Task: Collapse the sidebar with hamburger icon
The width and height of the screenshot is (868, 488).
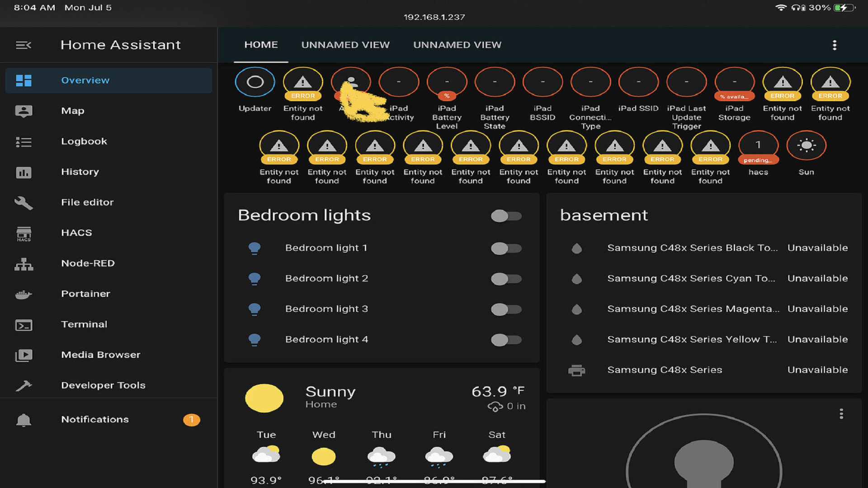Action: click(x=24, y=45)
